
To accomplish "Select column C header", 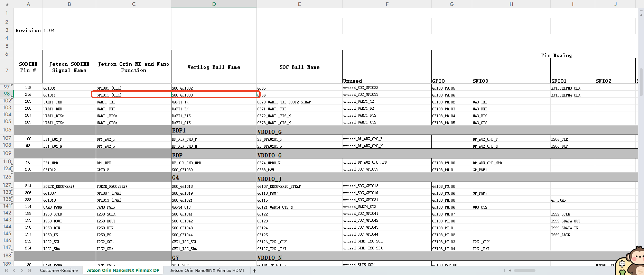I will click(134, 4).
